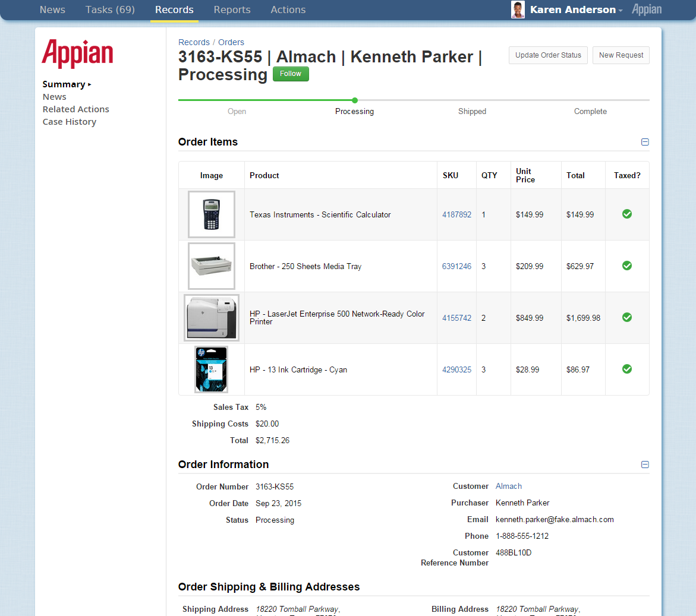View Case History in sidebar

tap(70, 122)
